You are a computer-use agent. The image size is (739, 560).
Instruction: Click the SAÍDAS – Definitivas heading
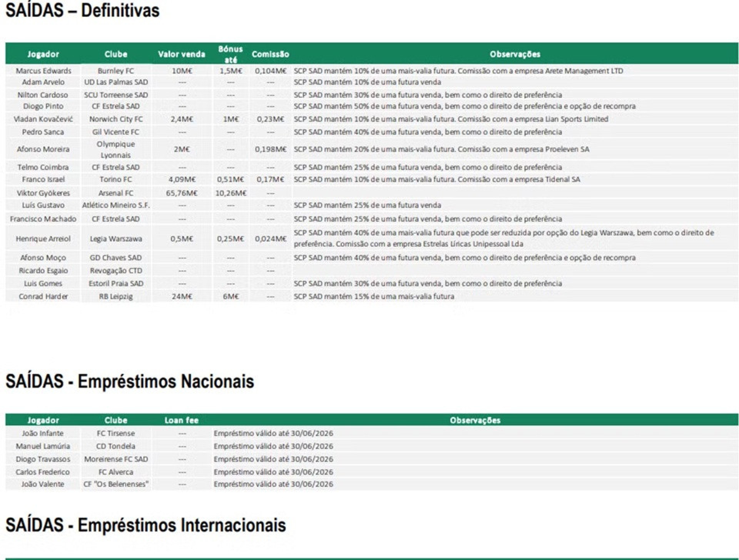click(x=82, y=10)
